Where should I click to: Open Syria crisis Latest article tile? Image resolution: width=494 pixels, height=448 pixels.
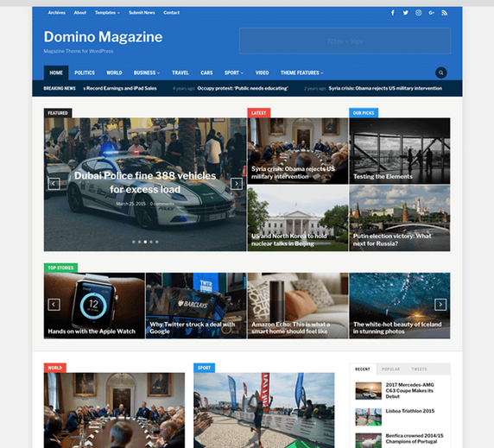(x=298, y=151)
